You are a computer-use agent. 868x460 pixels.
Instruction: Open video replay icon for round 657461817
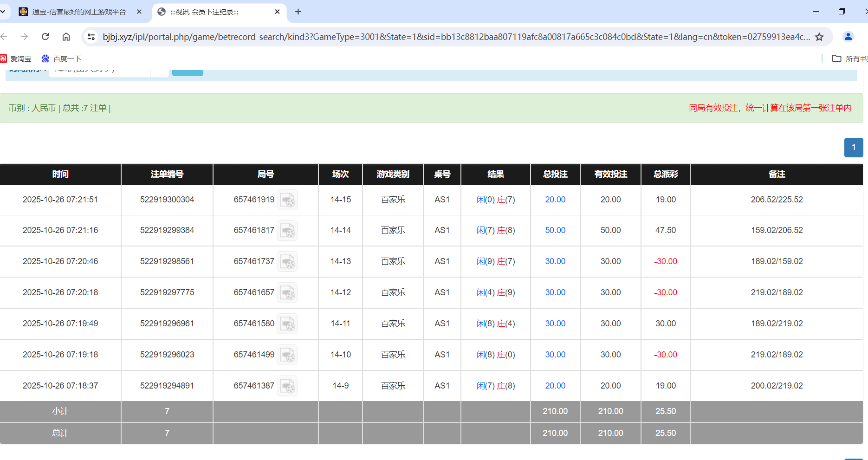tap(287, 231)
